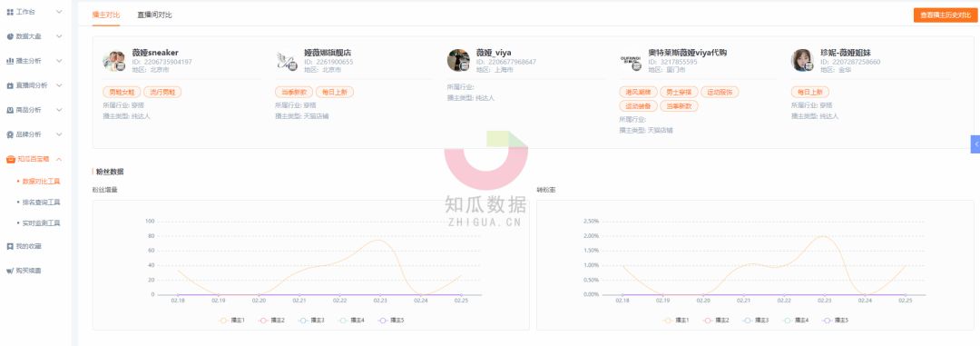The image size is (980, 346).
Task: Click the 品牌分析 sidebar icon
Action: click(10, 134)
